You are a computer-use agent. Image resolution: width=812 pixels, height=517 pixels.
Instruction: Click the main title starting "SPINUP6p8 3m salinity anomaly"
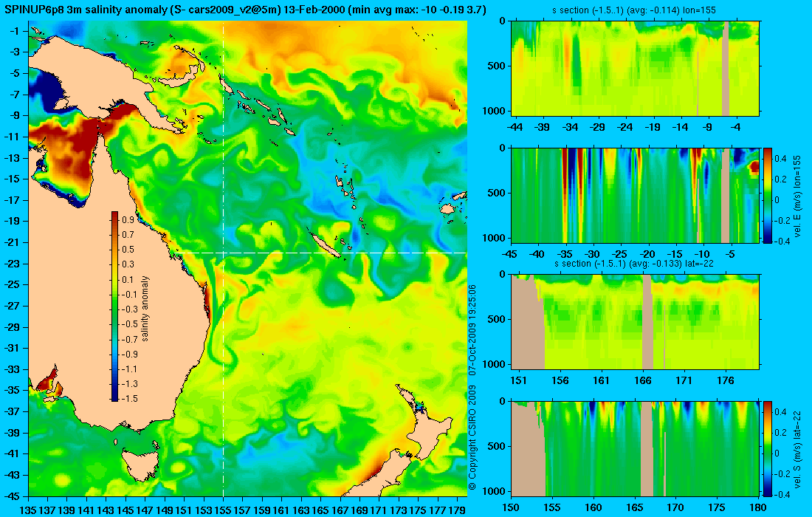click(x=245, y=10)
